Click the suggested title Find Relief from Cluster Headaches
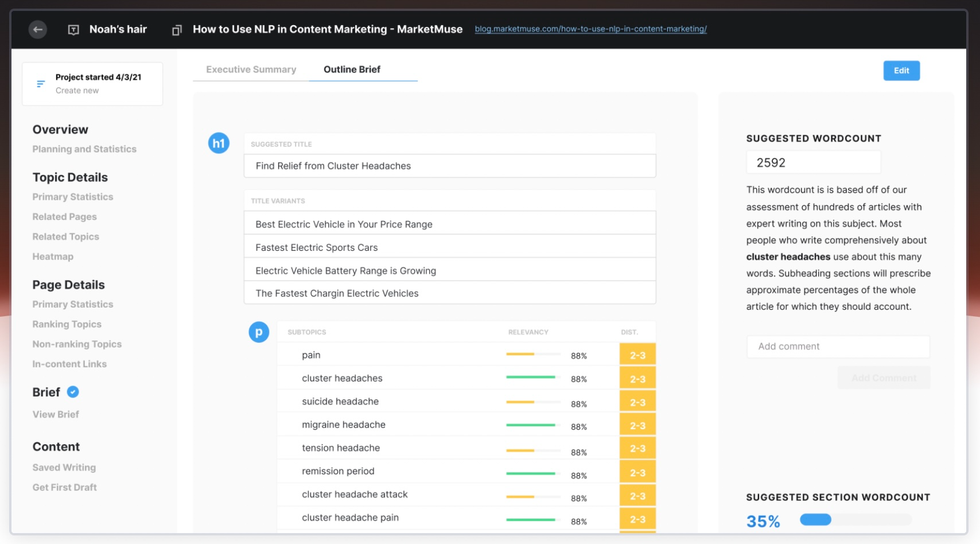980x544 pixels. (x=450, y=166)
